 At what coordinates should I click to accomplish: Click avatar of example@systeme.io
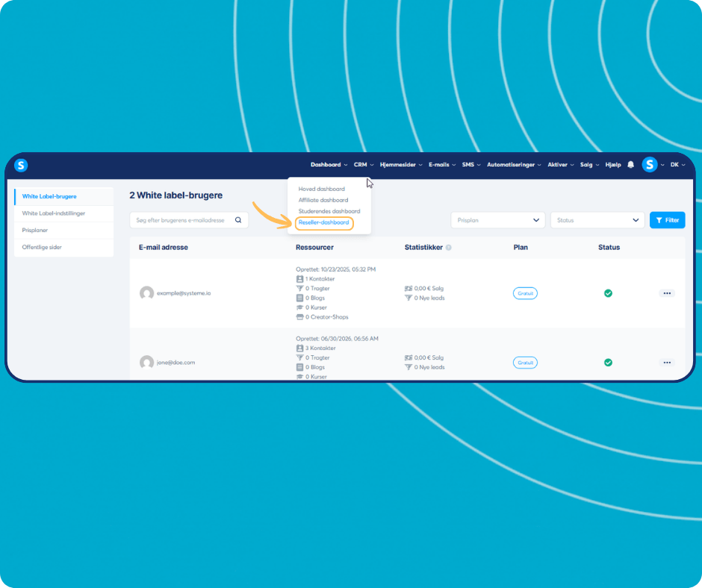[147, 293]
